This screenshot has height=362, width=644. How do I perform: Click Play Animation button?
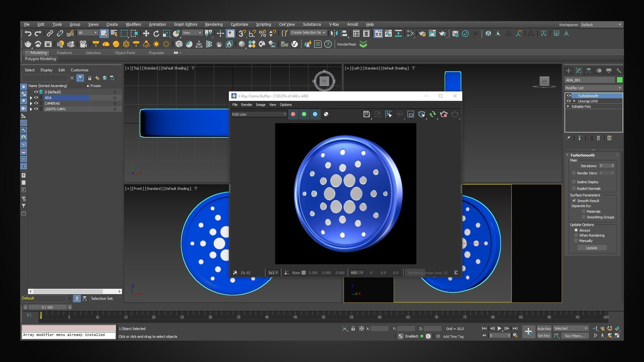499,329
